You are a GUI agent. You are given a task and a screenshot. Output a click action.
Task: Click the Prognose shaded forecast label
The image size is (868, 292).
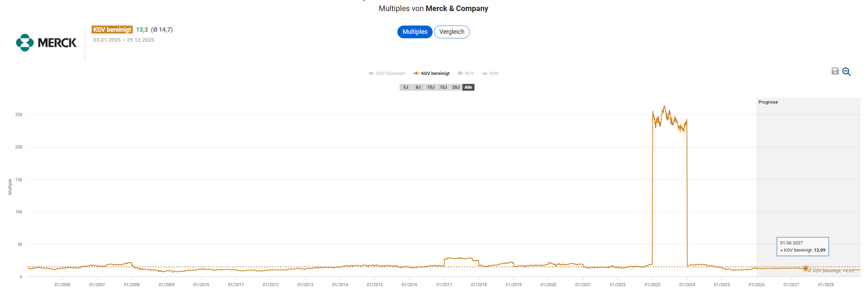(x=768, y=102)
